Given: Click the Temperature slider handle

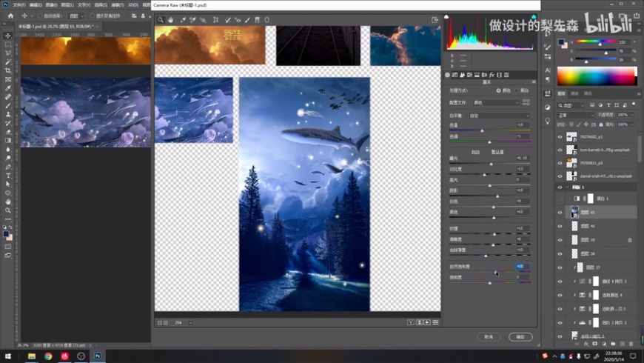Looking at the screenshot, I should pyautogui.click(x=482, y=130).
